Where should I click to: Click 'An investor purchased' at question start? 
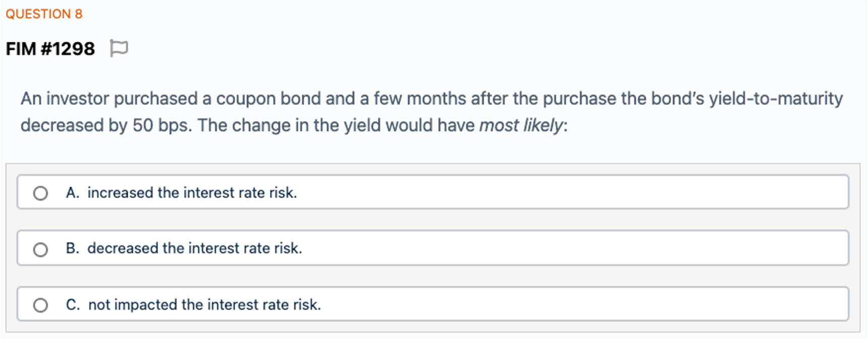tap(109, 98)
